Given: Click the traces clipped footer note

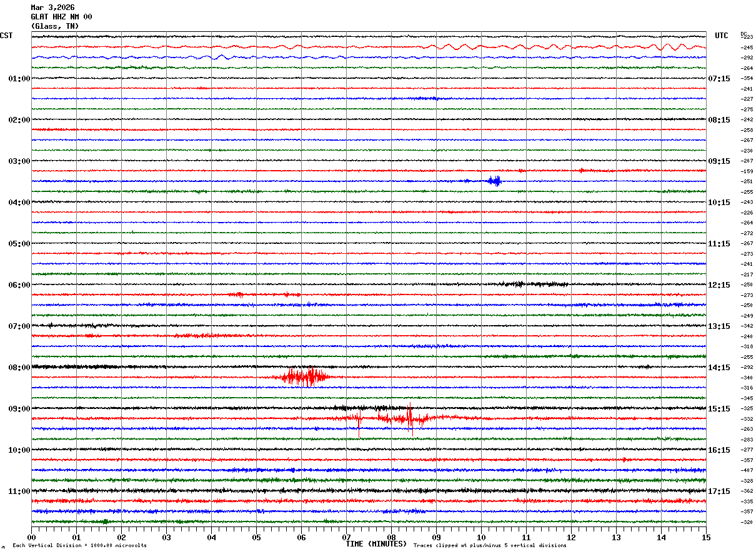Looking at the screenshot, I should point(490,545).
